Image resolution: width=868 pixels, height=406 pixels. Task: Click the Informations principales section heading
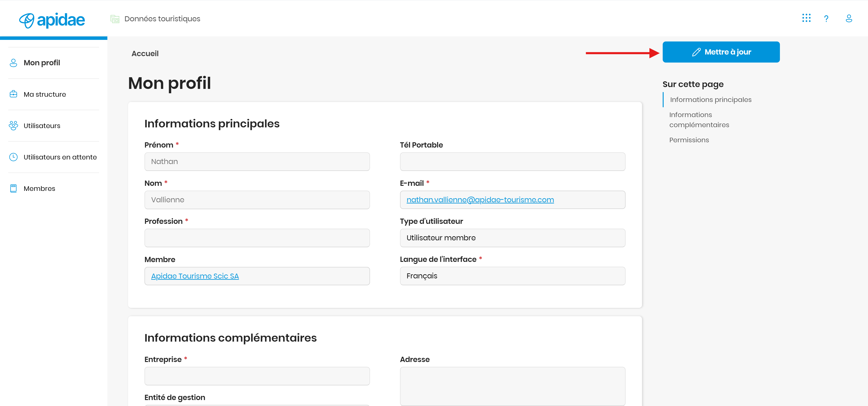coord(212,123)
